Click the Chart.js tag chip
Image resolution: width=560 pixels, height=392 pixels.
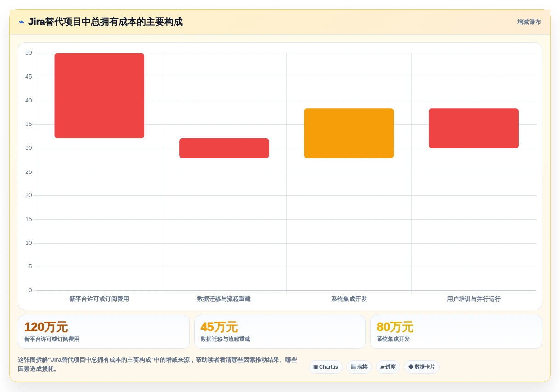pos(326,367)
